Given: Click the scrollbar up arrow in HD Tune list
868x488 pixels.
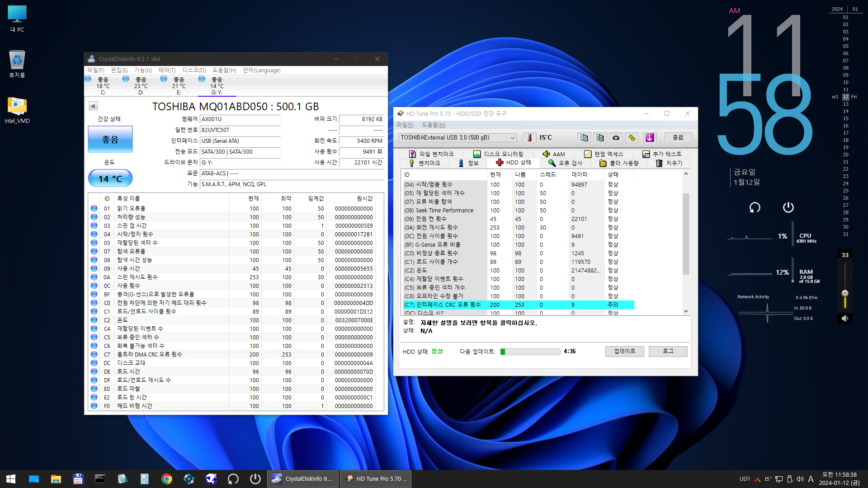Looking at the screenshot, I should 686,174.
